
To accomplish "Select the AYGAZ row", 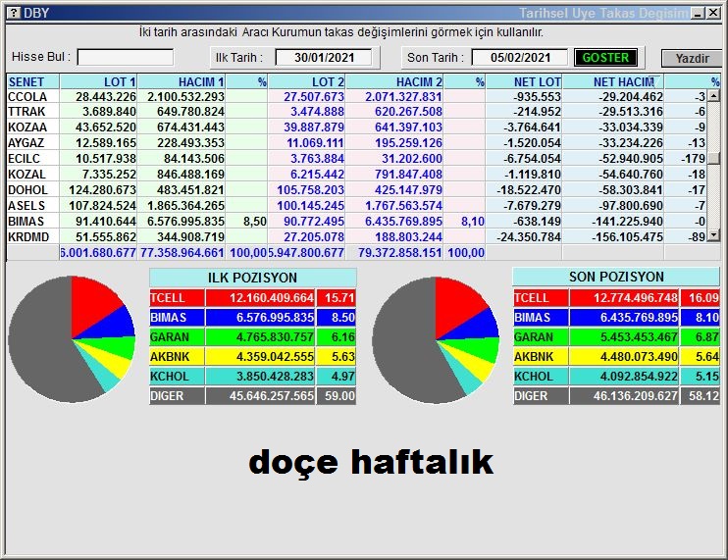I will click(356, 143).
